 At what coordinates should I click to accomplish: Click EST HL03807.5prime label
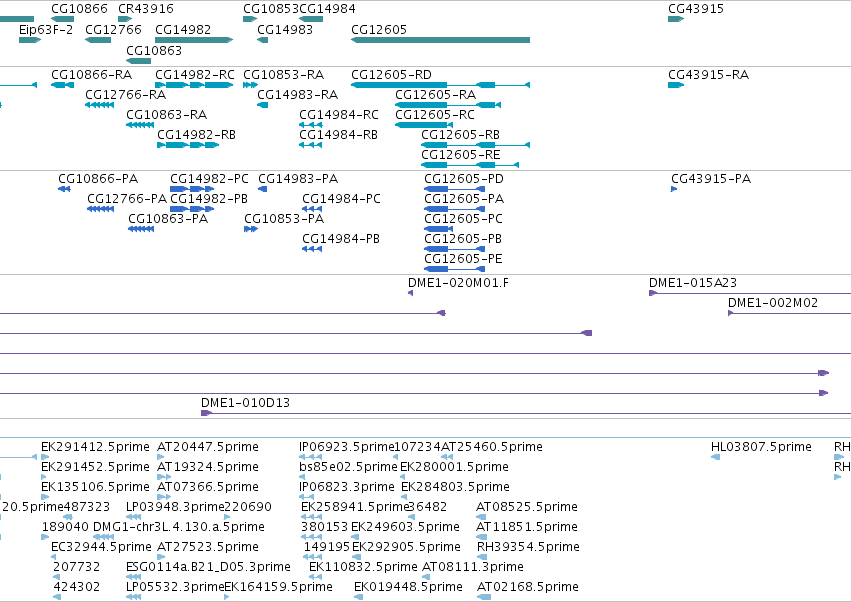tap(761, 447)
